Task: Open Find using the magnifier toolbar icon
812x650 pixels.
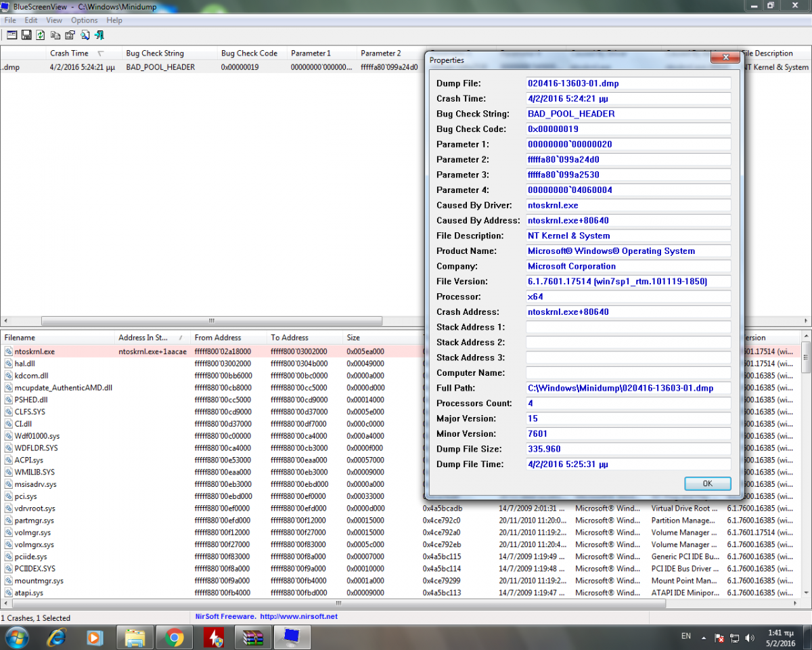Action: pos(85,35)
